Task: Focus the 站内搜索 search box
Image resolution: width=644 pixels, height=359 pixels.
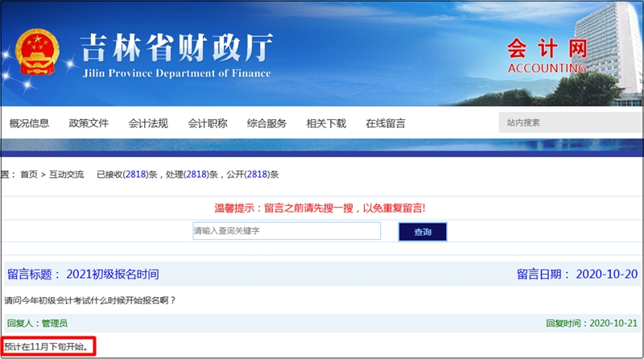Action: pyautogui.click(x=571, y=122)
